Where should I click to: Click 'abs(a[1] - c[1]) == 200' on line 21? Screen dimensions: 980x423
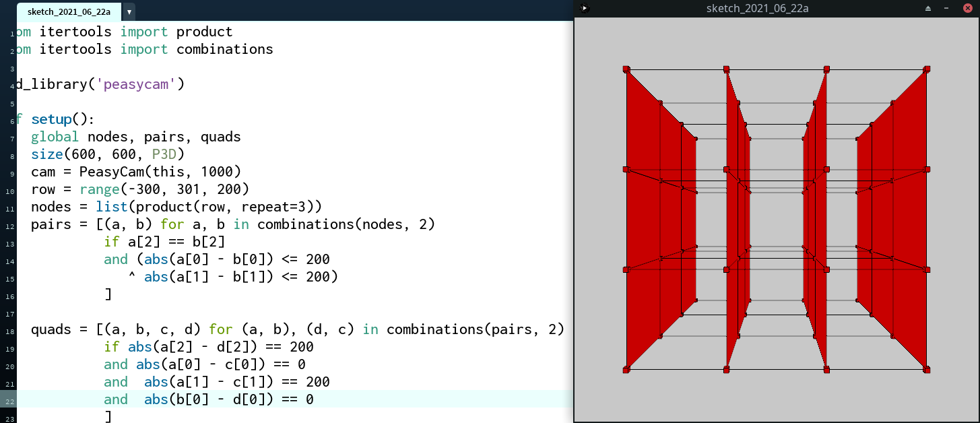pos(236,382)
